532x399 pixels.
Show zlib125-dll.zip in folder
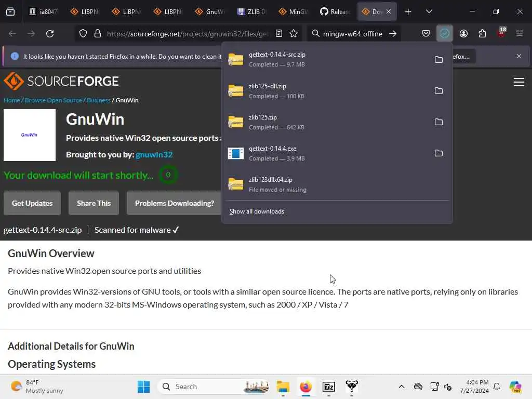[438, 91]
